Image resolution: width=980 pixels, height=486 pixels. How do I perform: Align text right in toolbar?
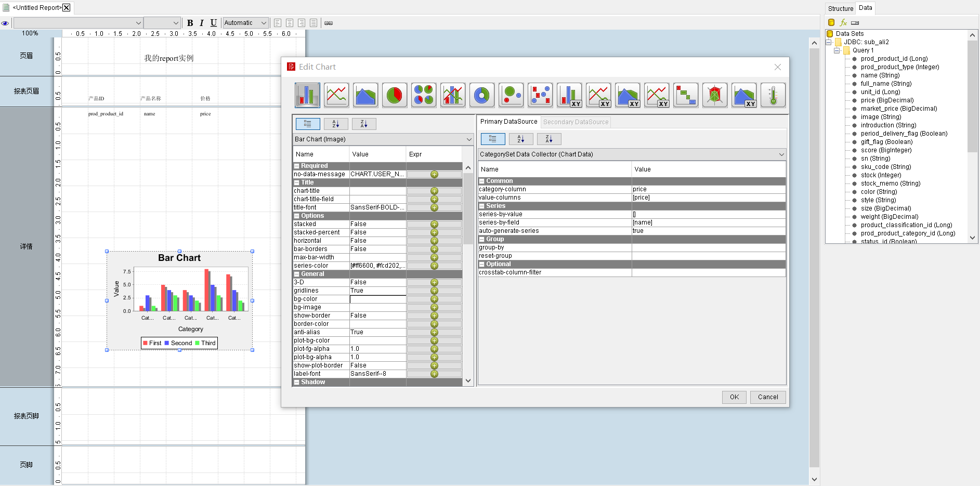pos(302,23)
